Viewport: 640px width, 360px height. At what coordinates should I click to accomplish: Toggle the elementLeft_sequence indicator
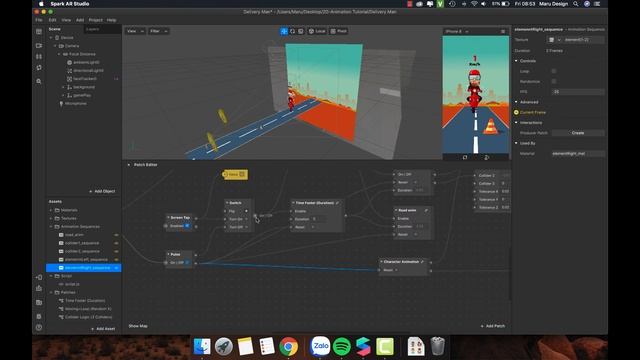116,260
